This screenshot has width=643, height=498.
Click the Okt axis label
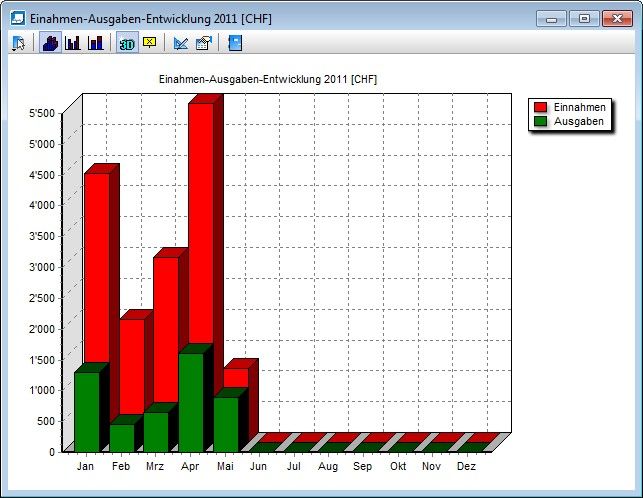click(398, 466)
